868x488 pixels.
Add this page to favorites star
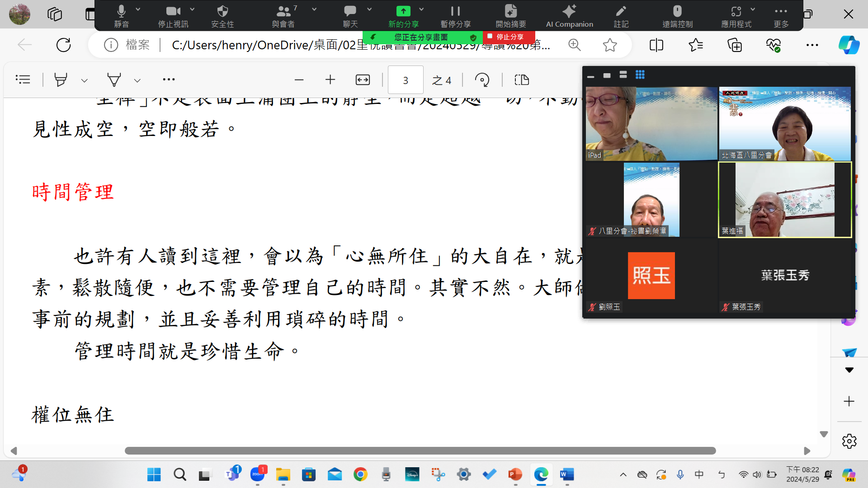pos(610,45)
